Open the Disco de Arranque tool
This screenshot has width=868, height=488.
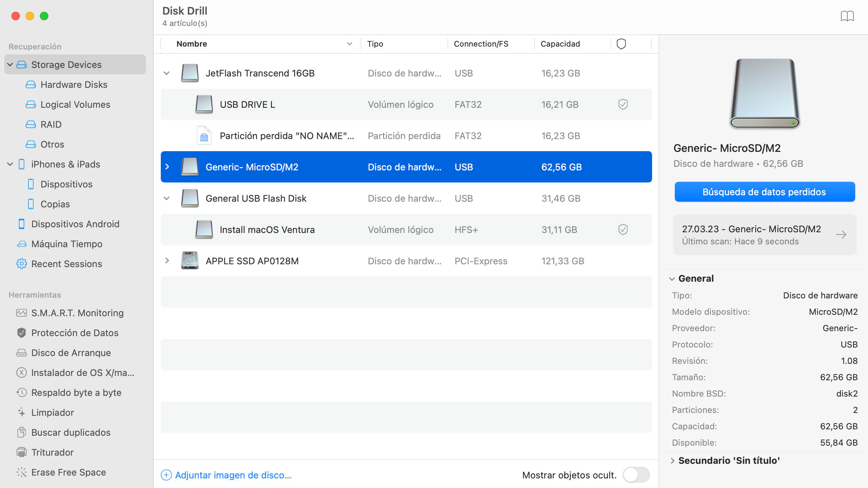[x=71, y=352]
